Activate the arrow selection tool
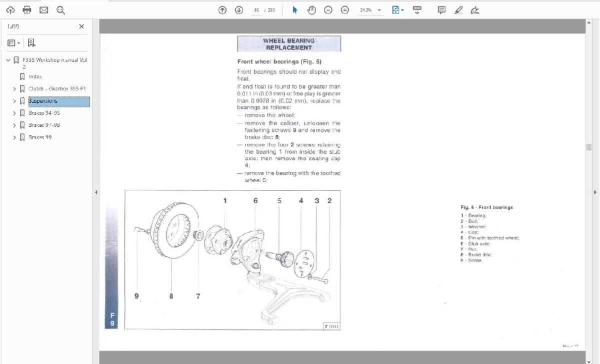Viewport: 600px width, 364px height. [x=295, y=10]
